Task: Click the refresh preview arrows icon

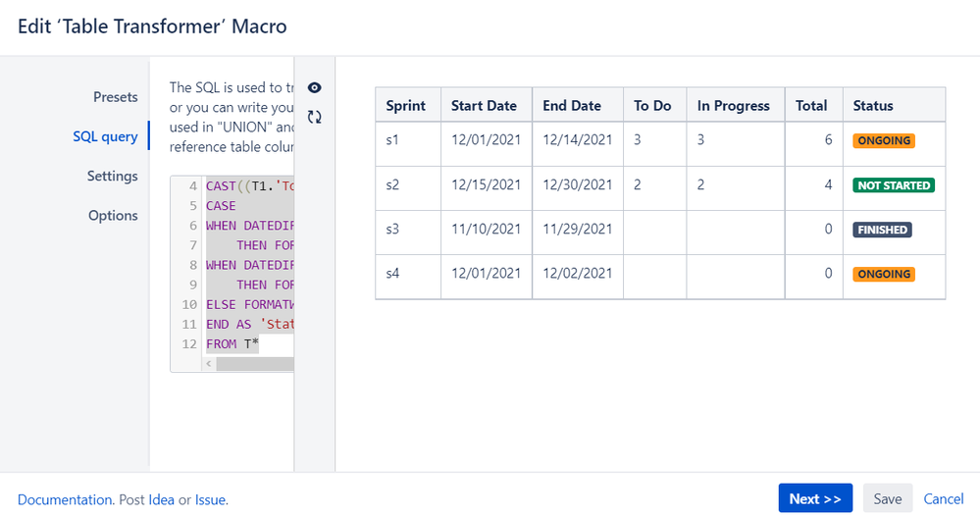Action: click(x=314, y=117)
